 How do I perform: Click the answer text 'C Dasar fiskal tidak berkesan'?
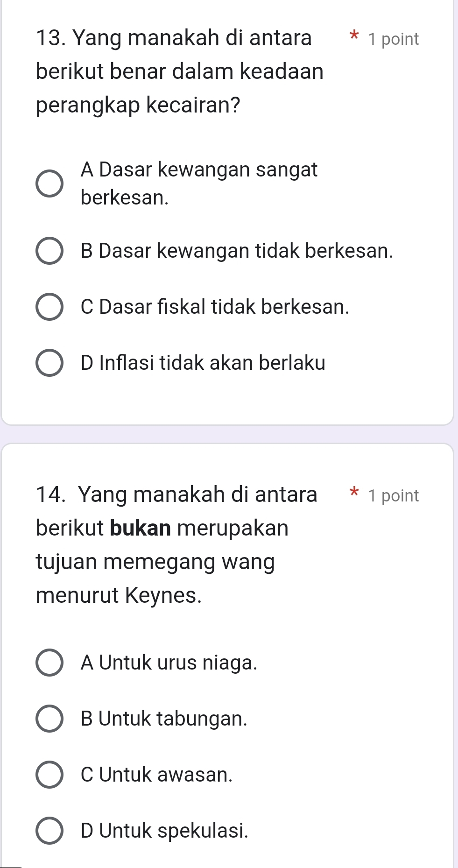(215, 307)
